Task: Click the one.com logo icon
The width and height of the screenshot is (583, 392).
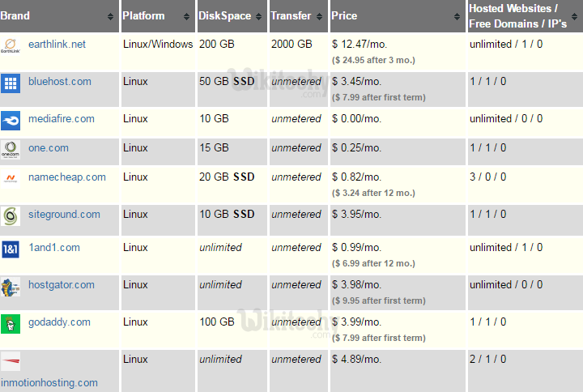Action: 11,149
